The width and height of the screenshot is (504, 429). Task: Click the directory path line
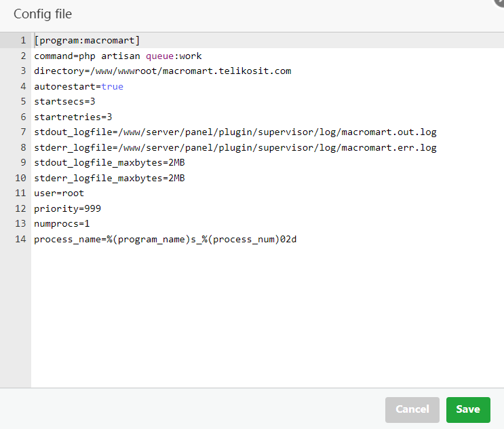pyautogui.click(x=162, y=71)
